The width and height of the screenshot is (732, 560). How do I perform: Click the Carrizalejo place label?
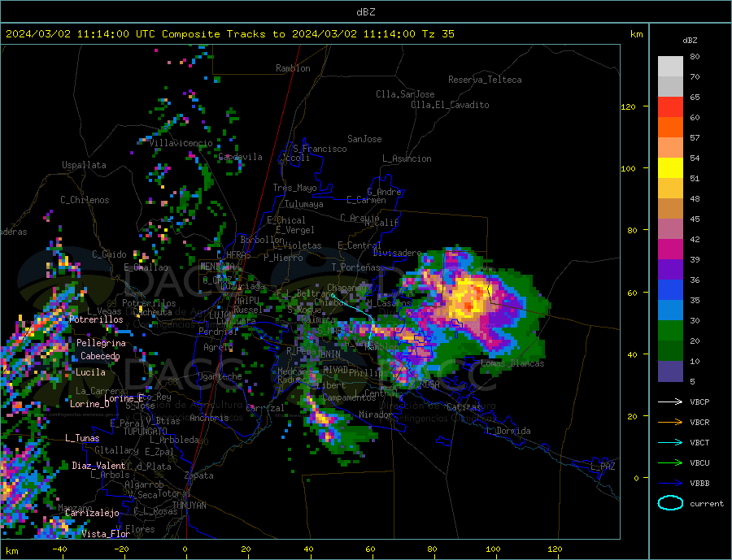coord(92,513)
